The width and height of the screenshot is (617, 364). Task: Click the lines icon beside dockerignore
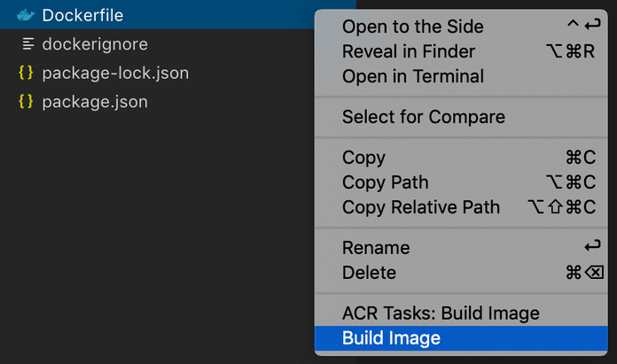tap(27, 43)
